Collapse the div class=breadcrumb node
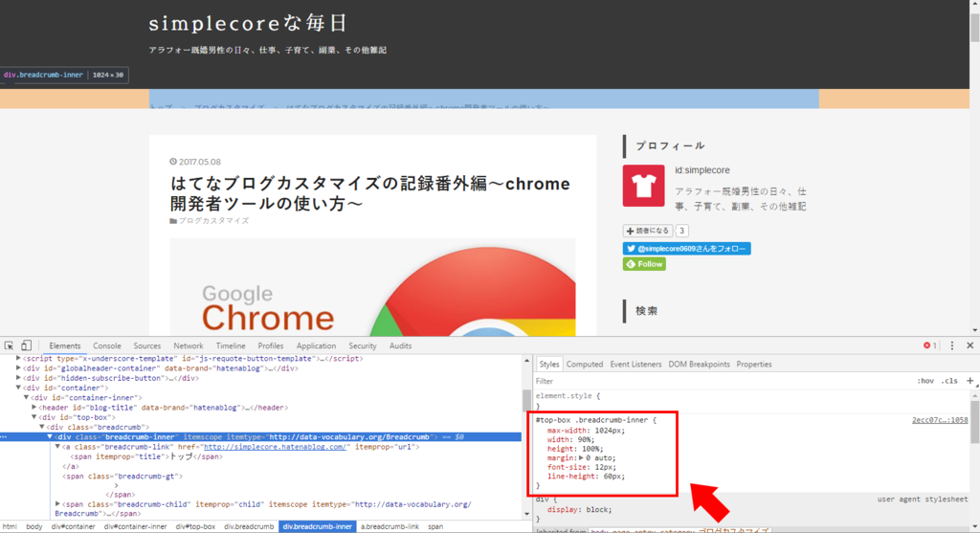 point(42,427)
